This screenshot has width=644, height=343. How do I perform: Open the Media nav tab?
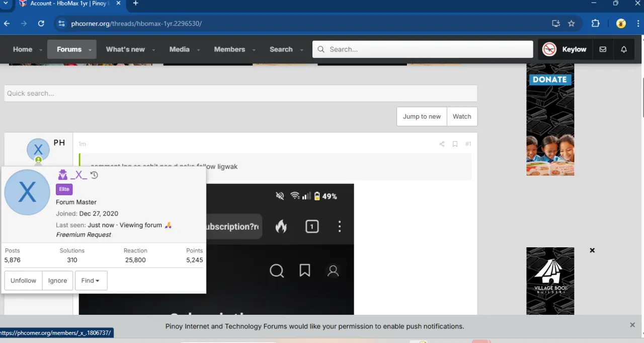179,49
